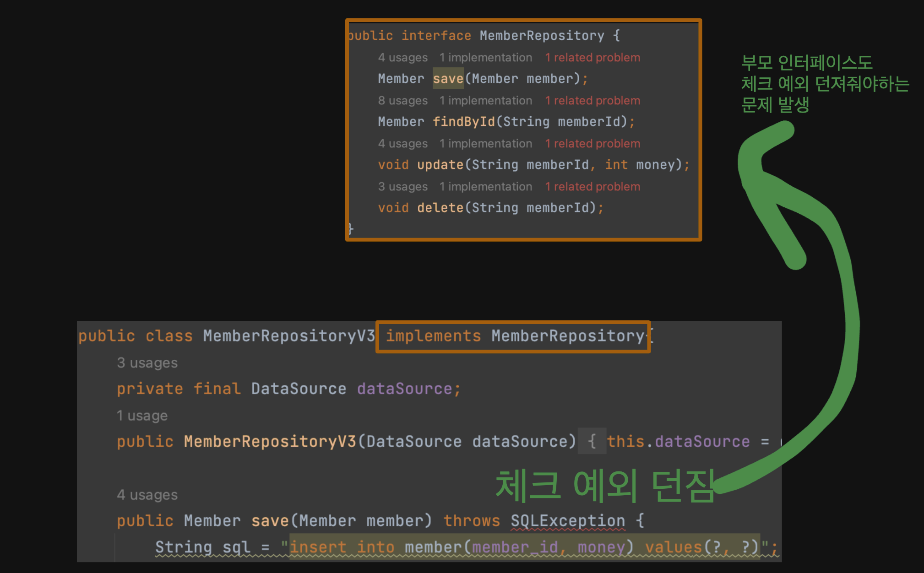The width and height of the screenshot is (924, 573).
Task: Click '8 usages' hint above findById
Action: tap(402, 101)
